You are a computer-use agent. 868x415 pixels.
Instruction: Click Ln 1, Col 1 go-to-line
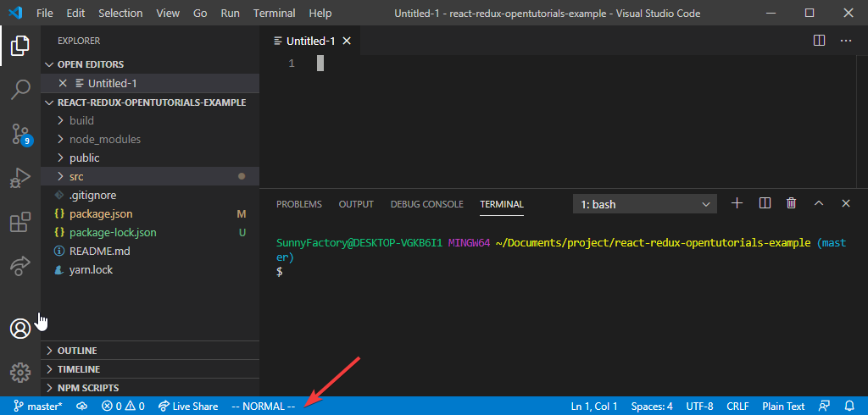click(594, 407)
